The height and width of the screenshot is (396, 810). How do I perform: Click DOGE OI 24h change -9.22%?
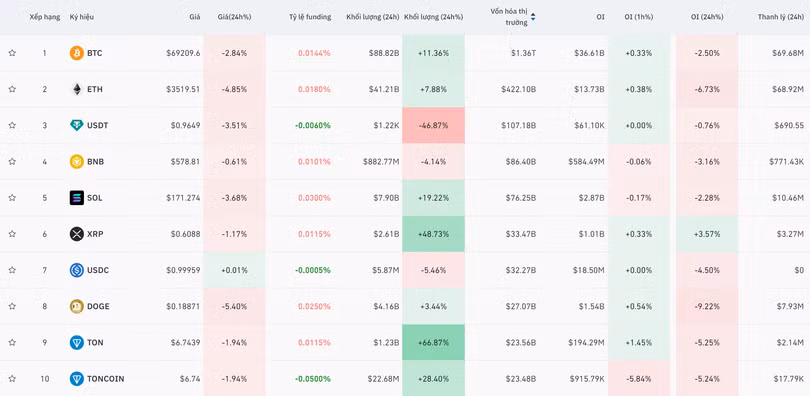coord(707,306)
